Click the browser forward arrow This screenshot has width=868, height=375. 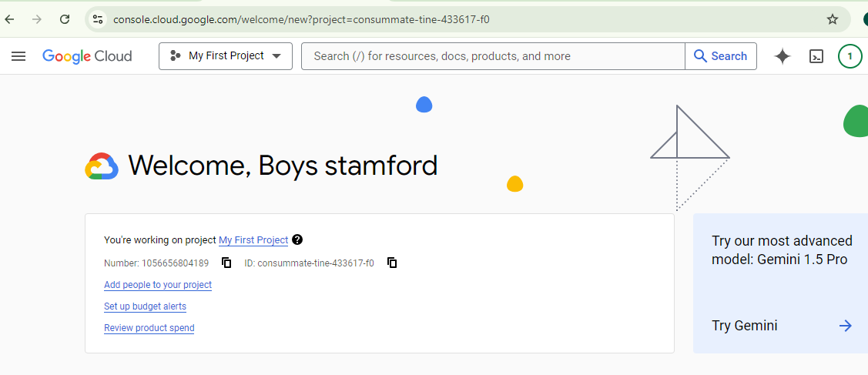click(37, 19)
